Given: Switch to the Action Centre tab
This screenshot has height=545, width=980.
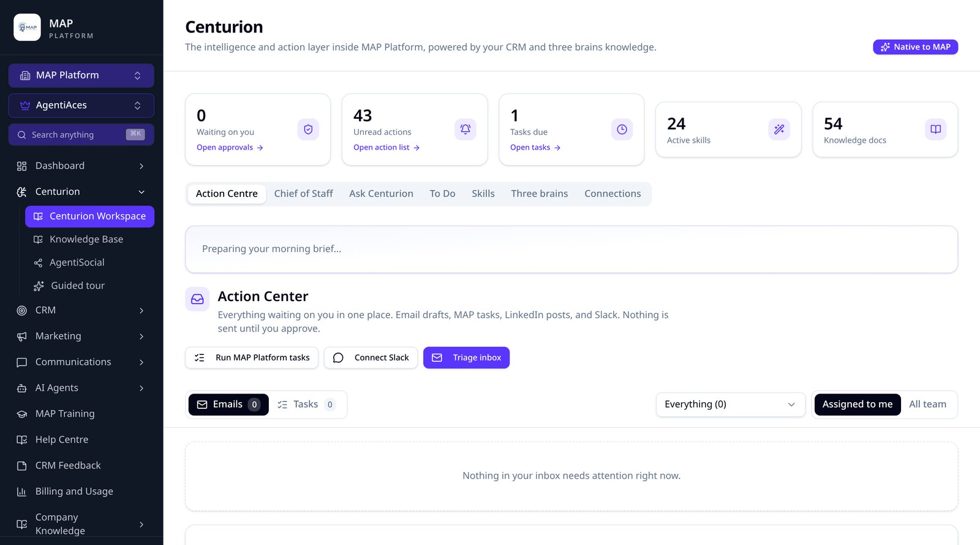Looking at the screenshot, I should coord(227,194).
